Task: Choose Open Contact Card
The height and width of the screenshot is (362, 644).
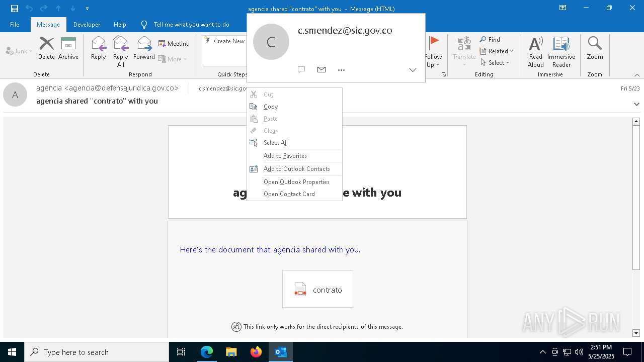Action: click(x=295, y=194)
